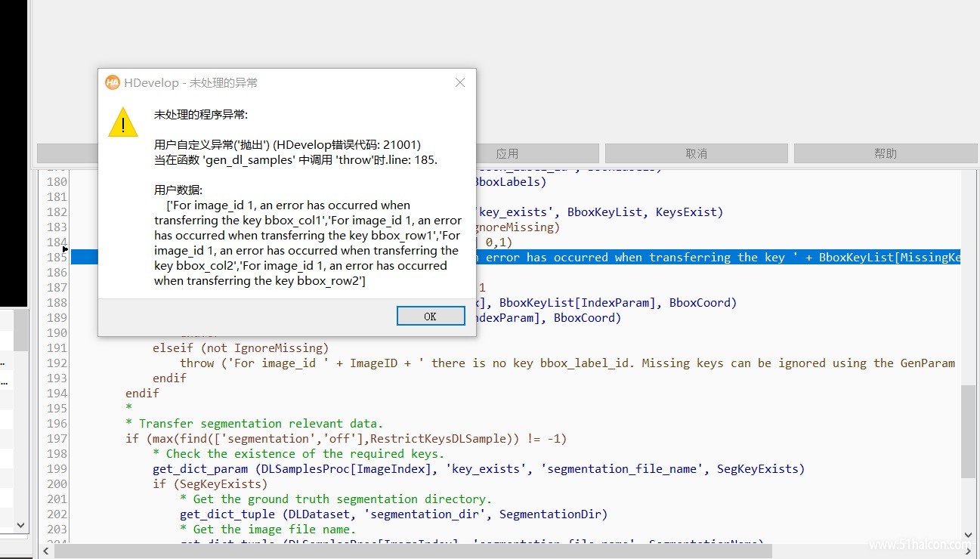Click the 取消 button
The height and width of the screenshot is (559, 980).
click(x=696, y=153)
